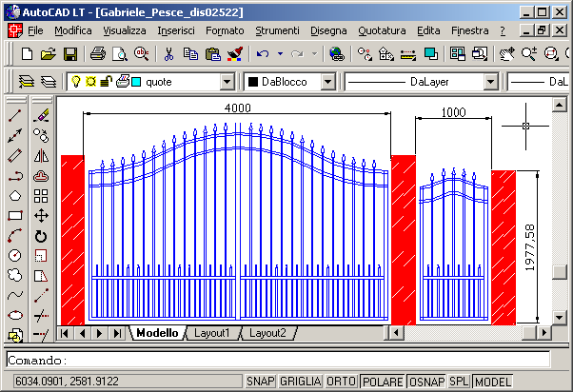Click the Print icon
Screen dimensions: 573x392
coord(98,54)
